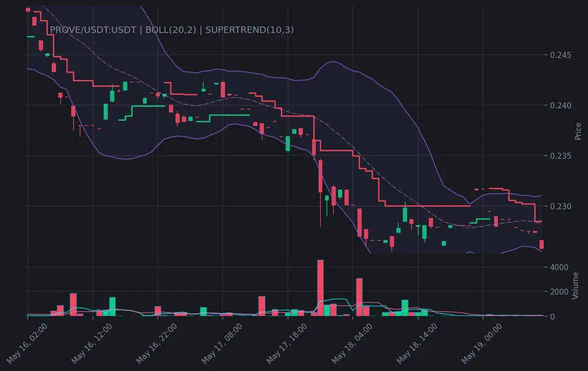Click the 0.245 price axis label
The width and height of the screenshot is (588, 371).
tap(560, 55)
